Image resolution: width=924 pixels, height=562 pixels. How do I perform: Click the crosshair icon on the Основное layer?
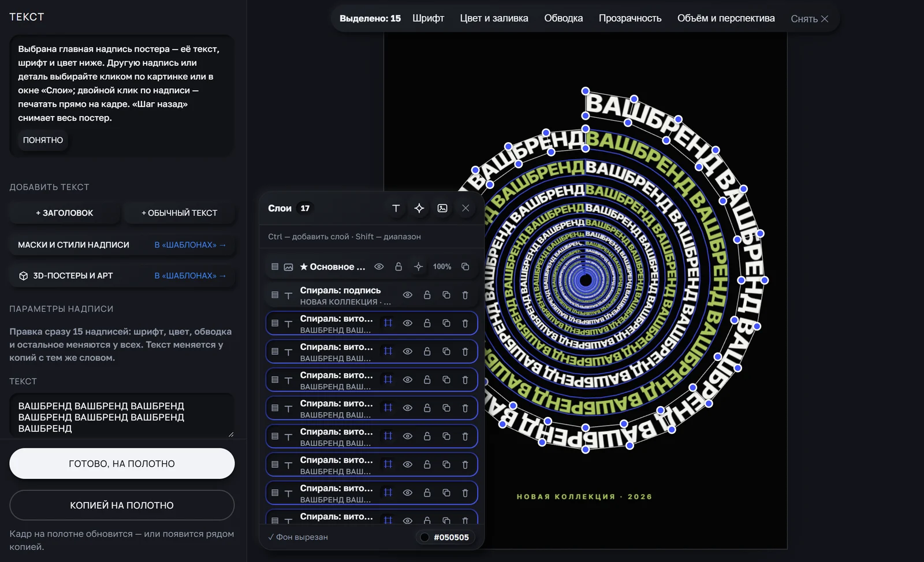click(x=418, y=267)
